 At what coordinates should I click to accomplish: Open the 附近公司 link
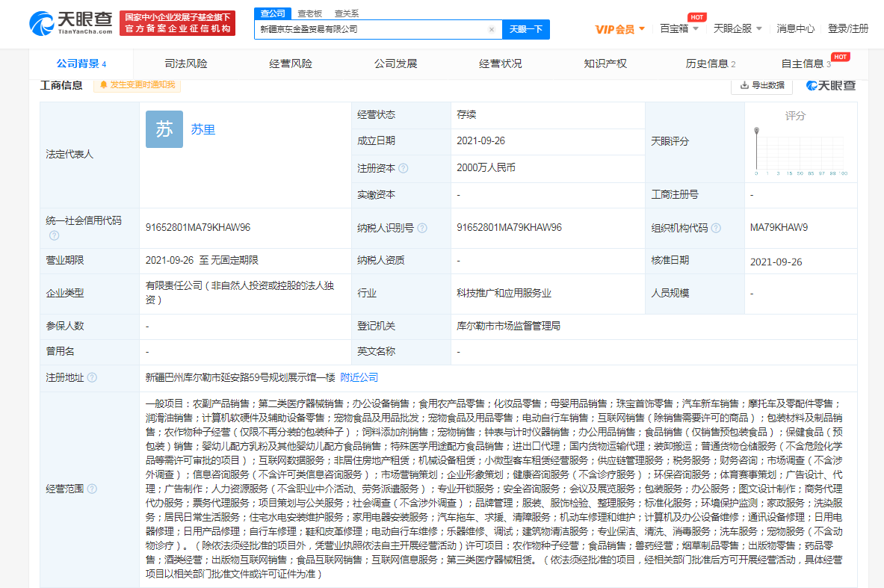click(x=359, y=378)
